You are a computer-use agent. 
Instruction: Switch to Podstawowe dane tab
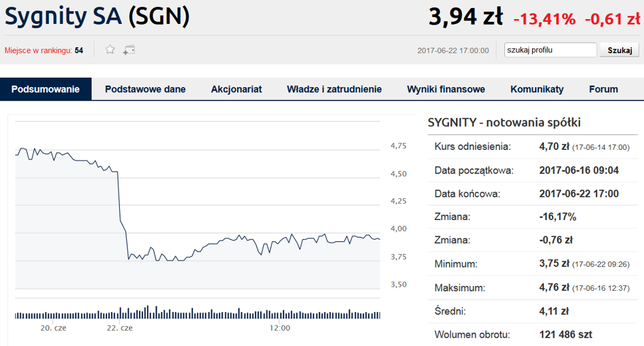pos(145,89)
